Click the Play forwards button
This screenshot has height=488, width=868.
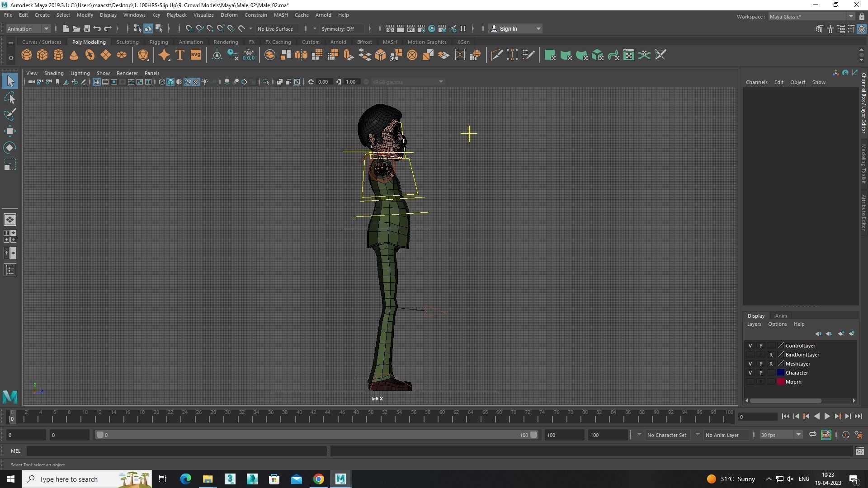827,417
